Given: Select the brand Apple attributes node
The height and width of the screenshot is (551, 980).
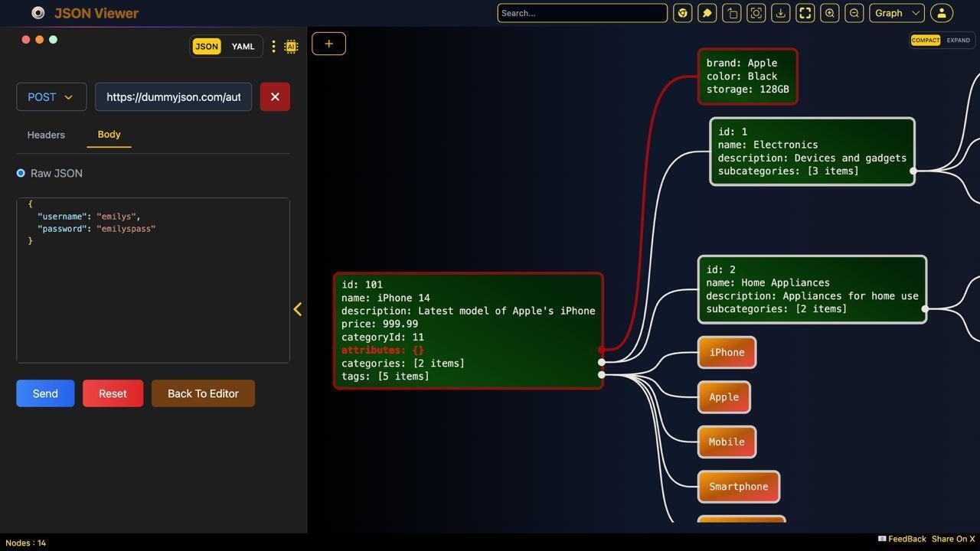Looking at the screenshot, I should (x=747, y=77).
